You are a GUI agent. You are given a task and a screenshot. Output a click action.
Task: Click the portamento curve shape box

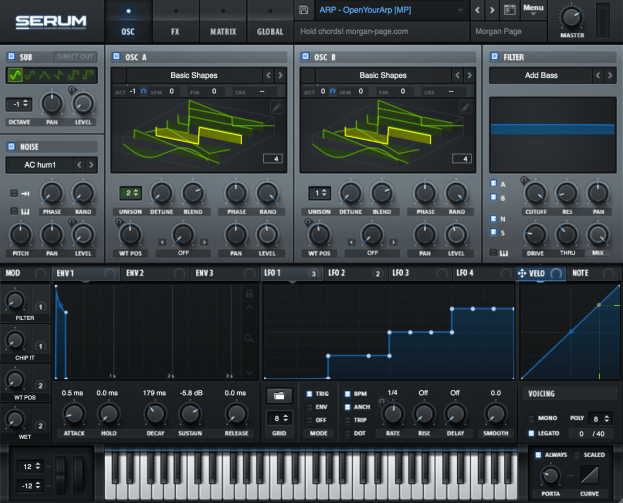589,475
